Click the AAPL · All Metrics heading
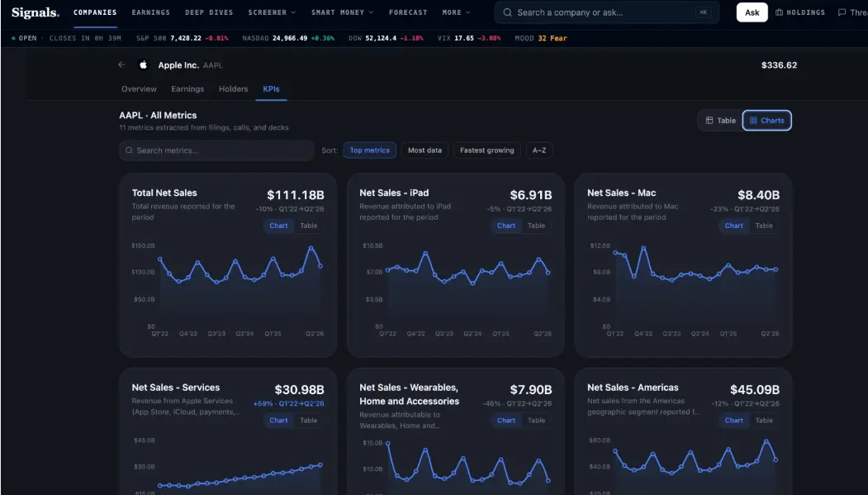The image size is (868, 495). pyautogui.click(x=158, y=115)
